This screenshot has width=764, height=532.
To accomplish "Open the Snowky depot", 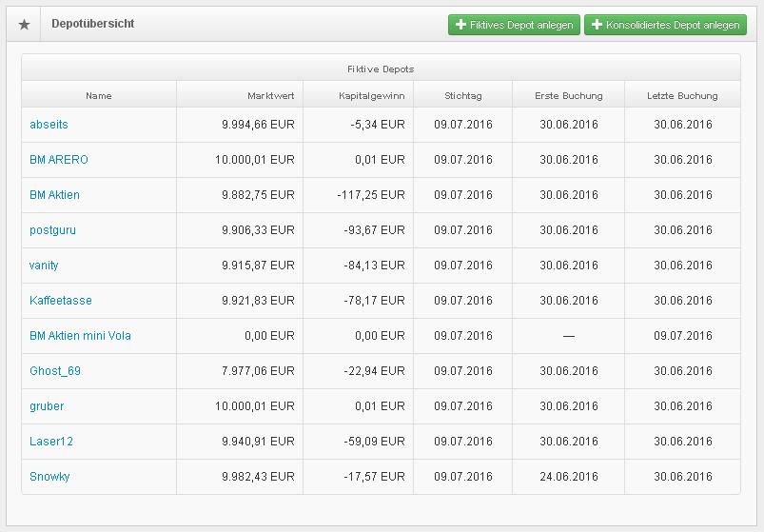I will pos(49,477).
